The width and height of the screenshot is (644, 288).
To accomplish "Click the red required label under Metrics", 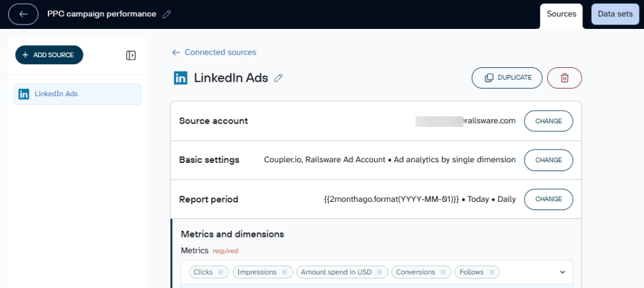I will pyautogui.click(x=226, y=251).
